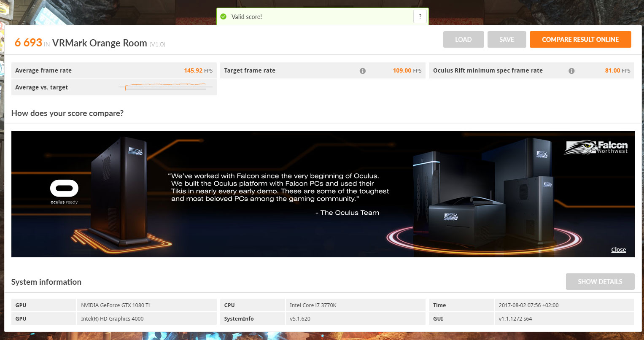Close the Falcon Northwest advertisement banner

point(618,250)
